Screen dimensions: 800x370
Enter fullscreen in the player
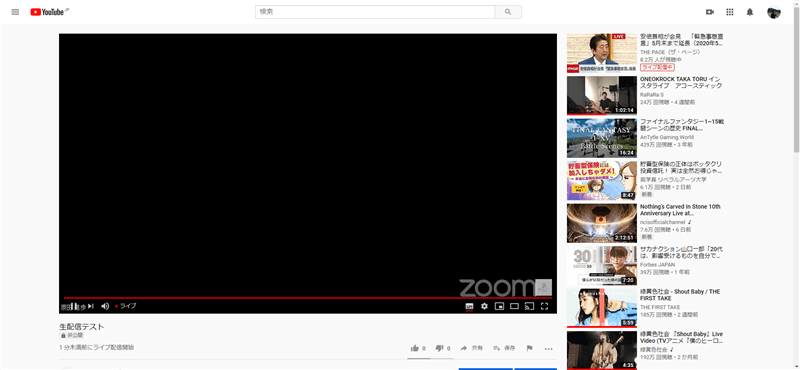pos(544,306)
